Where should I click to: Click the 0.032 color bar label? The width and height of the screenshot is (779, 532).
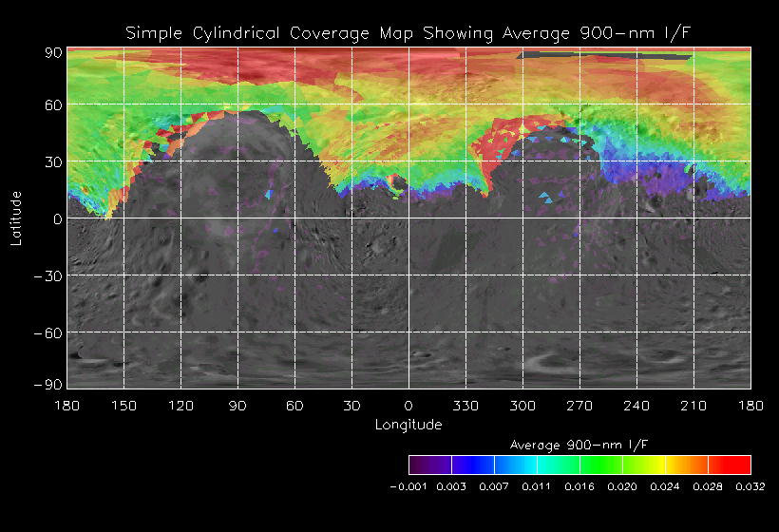[750, 486]
